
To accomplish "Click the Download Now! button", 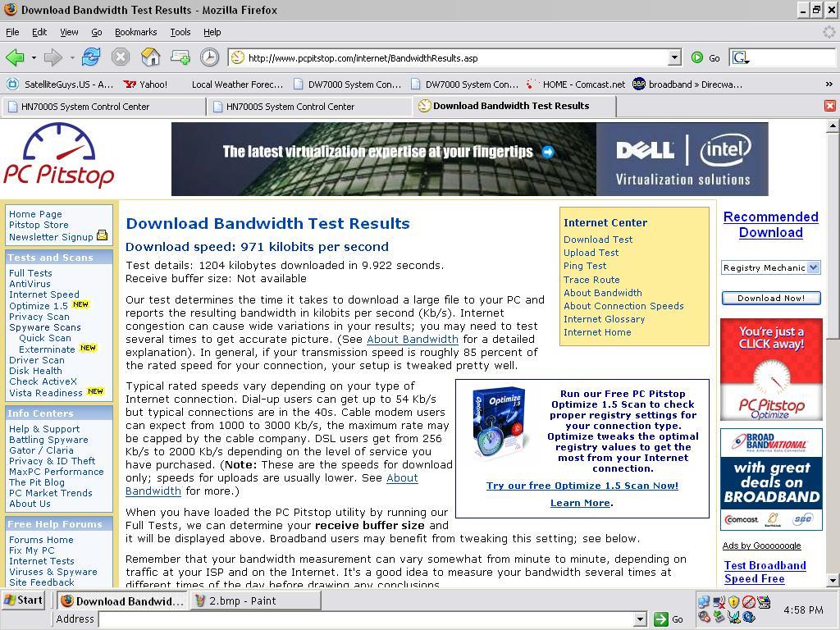I will [771, 298].
